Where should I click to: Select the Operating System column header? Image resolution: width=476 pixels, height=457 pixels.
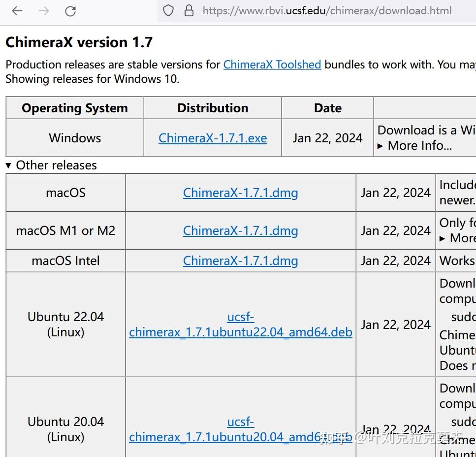pyautogui.click(x=74, y=108)
